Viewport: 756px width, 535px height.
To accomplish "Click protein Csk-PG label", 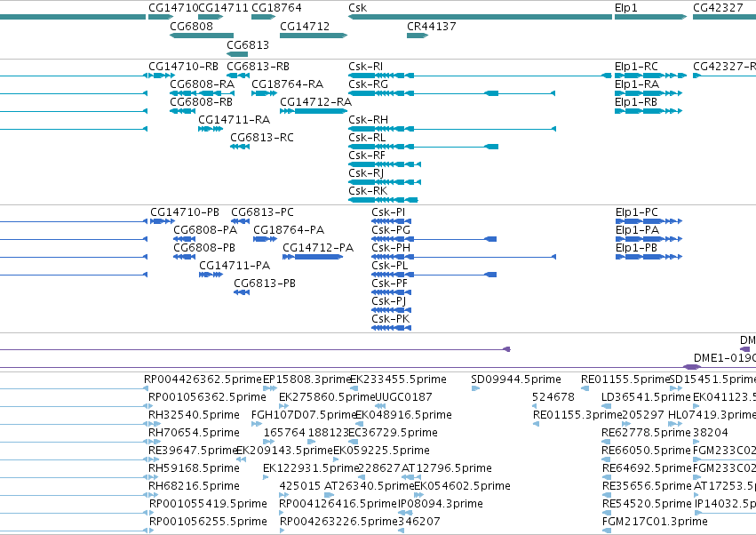I will 391,230.
